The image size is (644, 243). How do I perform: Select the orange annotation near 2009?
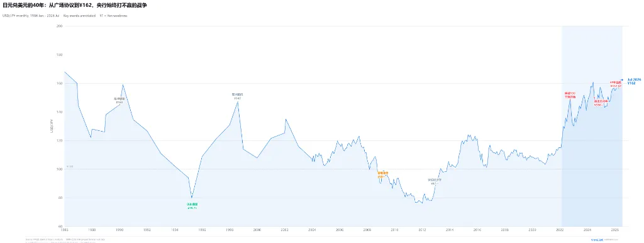383,175
